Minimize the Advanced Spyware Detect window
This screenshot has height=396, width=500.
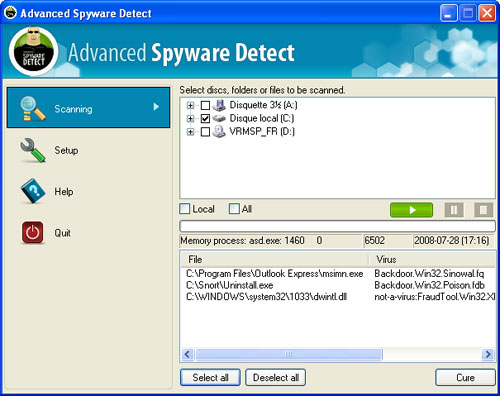tap(448, 13)
